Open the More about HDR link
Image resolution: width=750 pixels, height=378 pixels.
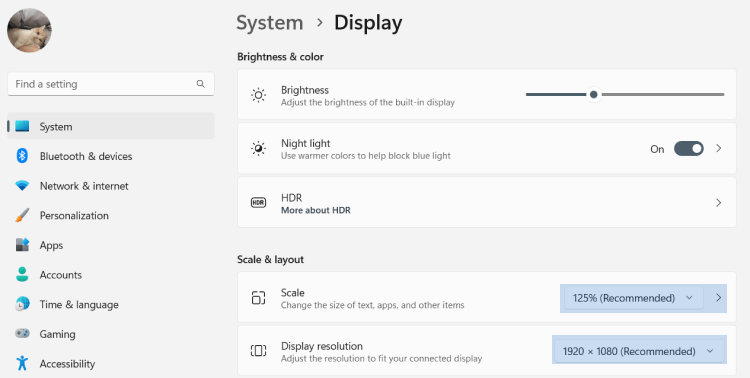pos(316,210)
